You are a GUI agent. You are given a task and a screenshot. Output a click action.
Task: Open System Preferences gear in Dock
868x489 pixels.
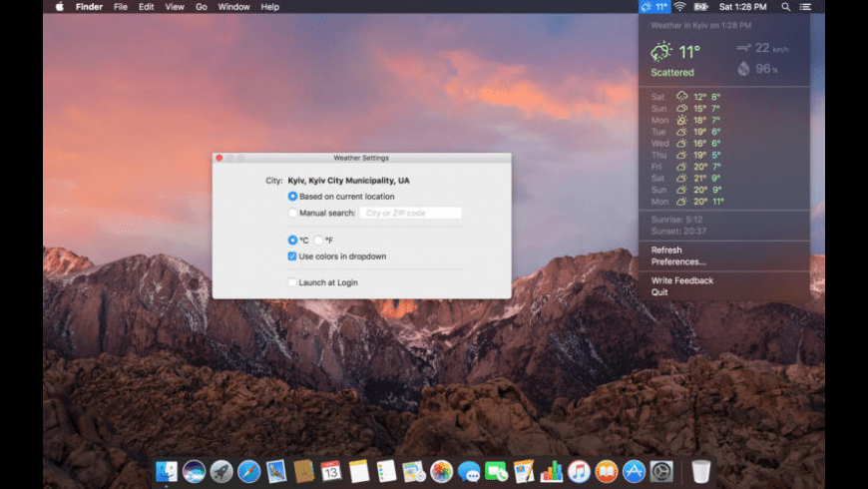tap(661, 472)
